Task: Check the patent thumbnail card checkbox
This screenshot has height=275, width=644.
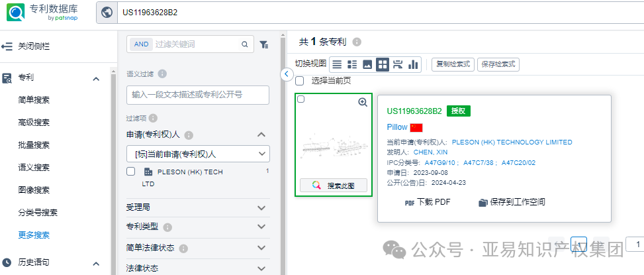Action: click(301, 99)
